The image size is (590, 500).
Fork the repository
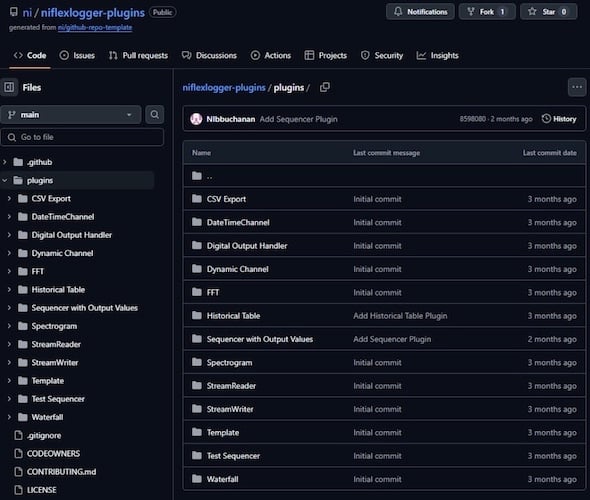pos(487,12)
